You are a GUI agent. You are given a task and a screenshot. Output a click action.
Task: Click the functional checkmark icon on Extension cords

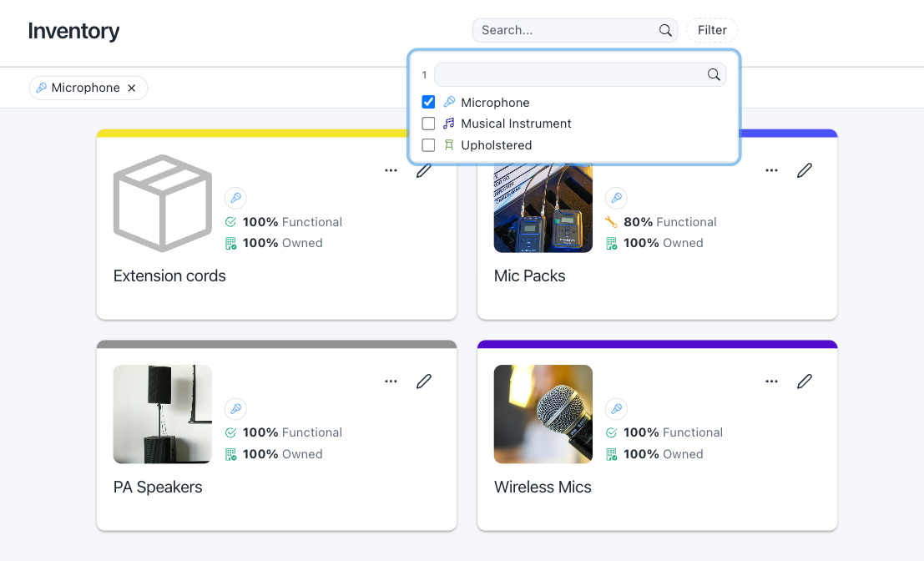tap(230, 222)
